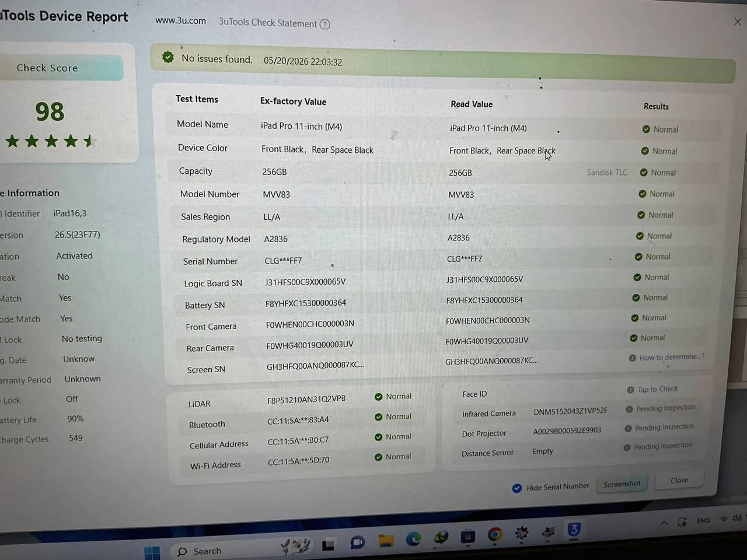Open Google Chrome from the taskbar
747x560 pixels.
pos(495,534)
